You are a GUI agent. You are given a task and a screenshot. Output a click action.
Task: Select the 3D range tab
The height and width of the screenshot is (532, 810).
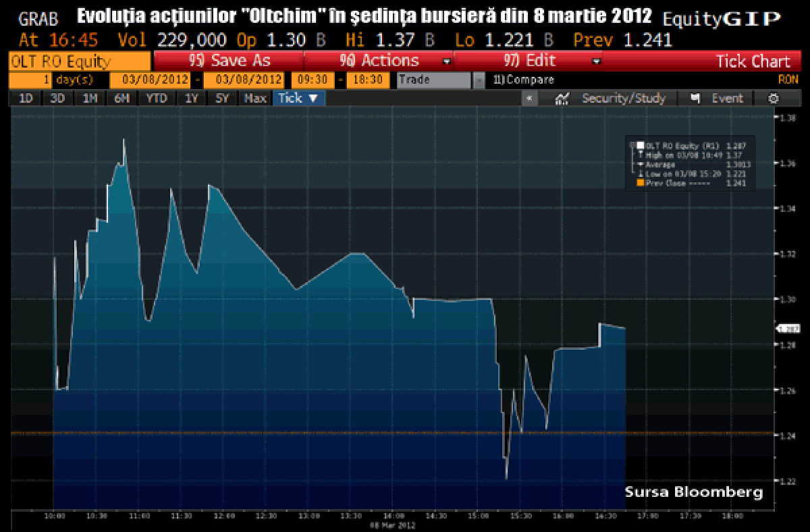click(x=57, y=99)
